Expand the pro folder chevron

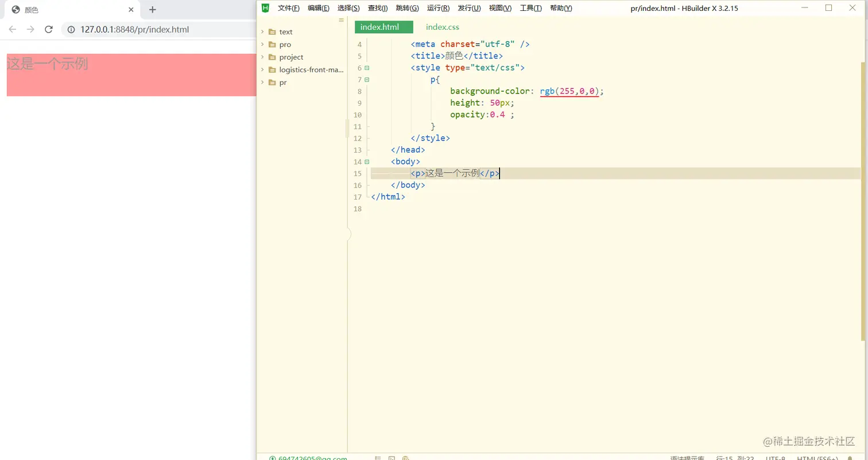click(262, 44)
